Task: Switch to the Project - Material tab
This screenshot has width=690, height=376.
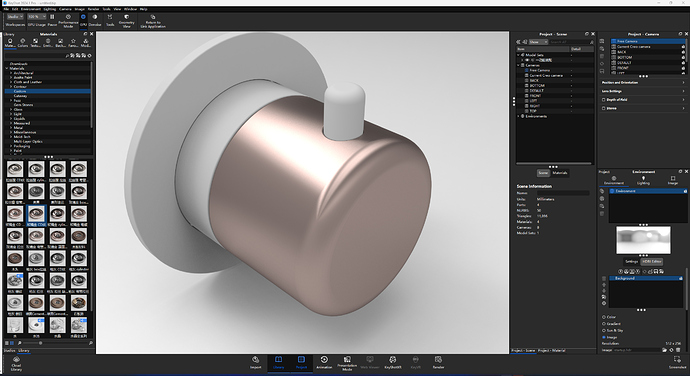Action: [x=552, y=350]
